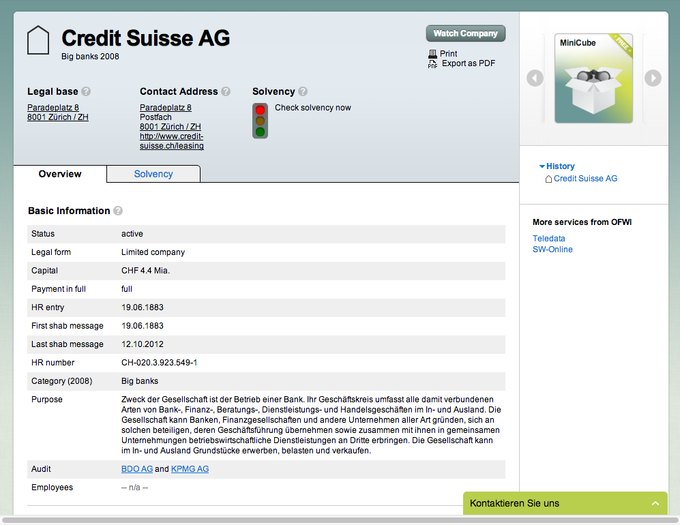
Task: Open help icon next to Contact Address
Action: (x=226, y=91)
